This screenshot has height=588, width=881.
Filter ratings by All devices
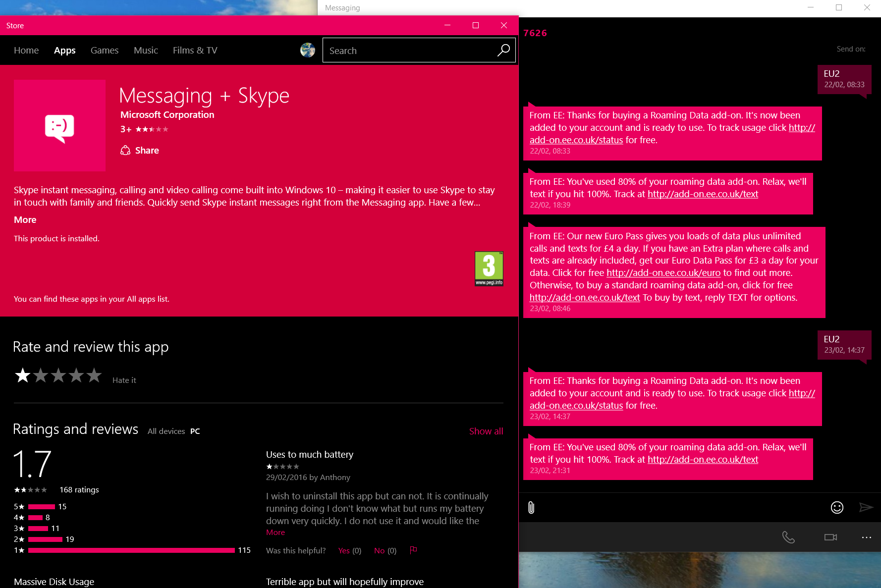coord(166,431)
